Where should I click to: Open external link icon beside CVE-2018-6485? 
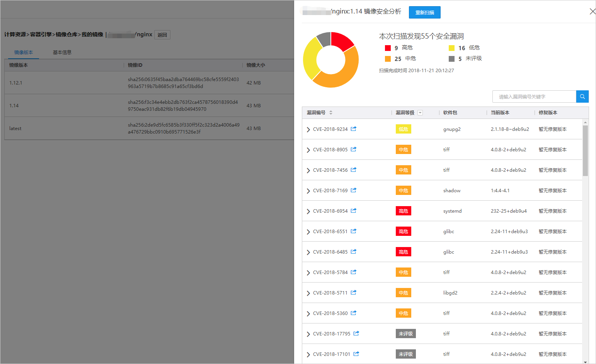point(353,252)
